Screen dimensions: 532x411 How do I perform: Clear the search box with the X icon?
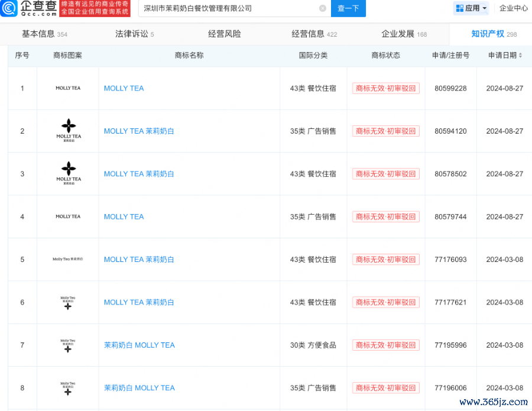click(x=323, y=8)
